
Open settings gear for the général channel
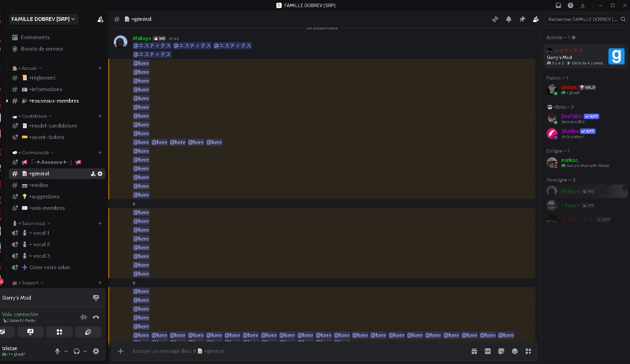100,174
